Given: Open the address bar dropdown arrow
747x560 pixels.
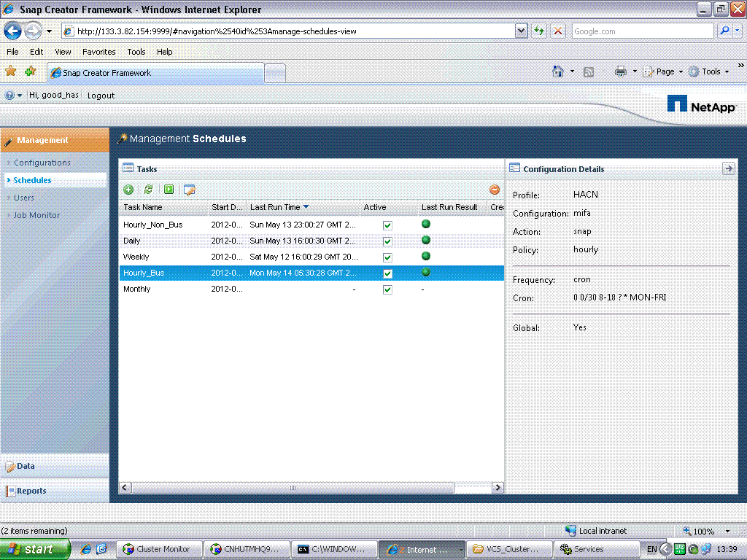Looking at the screenshot, I should pos(521,31).
